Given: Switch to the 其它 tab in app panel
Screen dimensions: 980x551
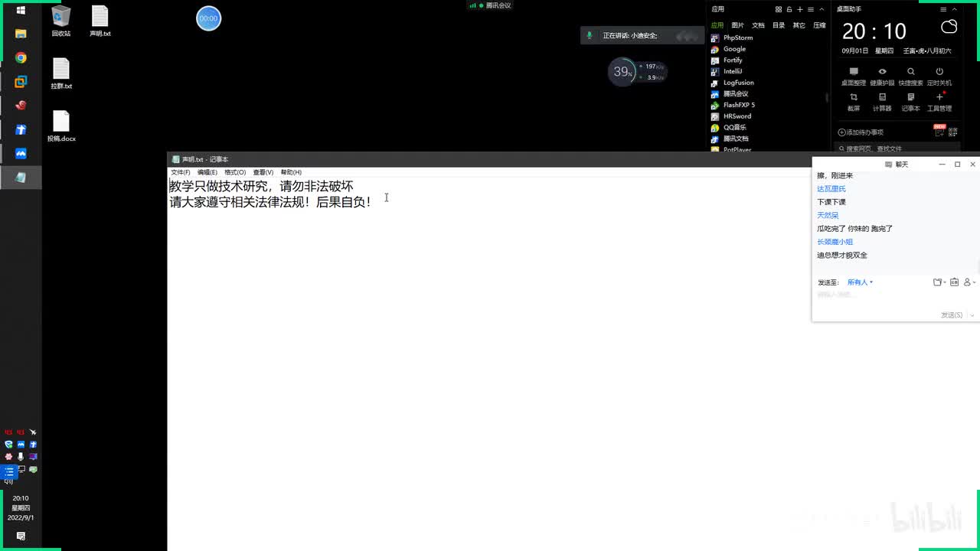Looking at the screenshot, I should coord(799,25).
